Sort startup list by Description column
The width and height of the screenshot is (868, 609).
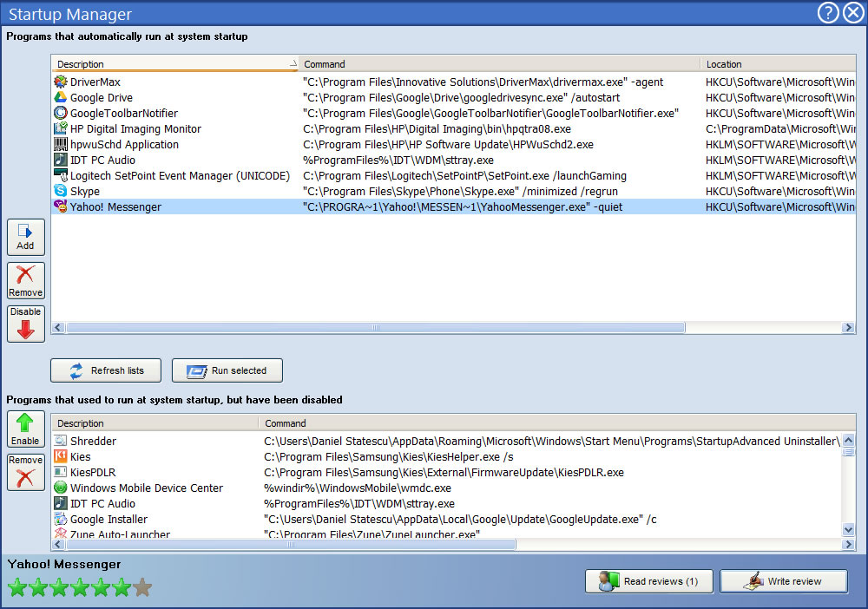[175, 64]
